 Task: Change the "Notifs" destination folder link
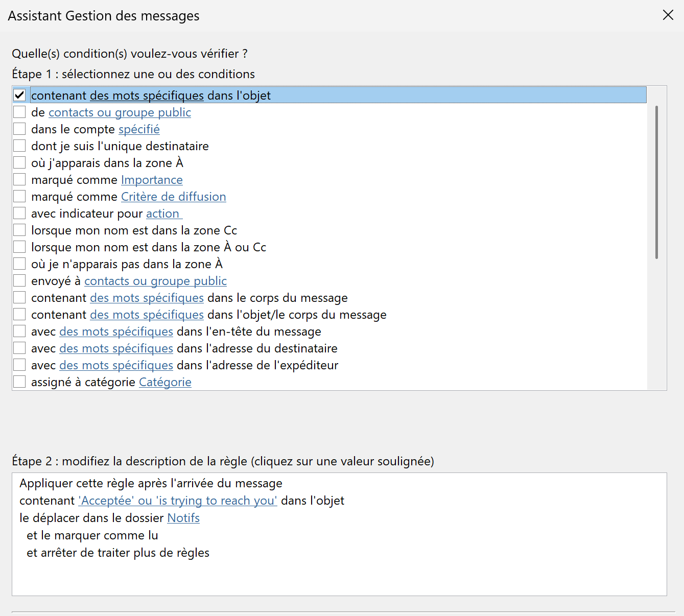point(183,518)
